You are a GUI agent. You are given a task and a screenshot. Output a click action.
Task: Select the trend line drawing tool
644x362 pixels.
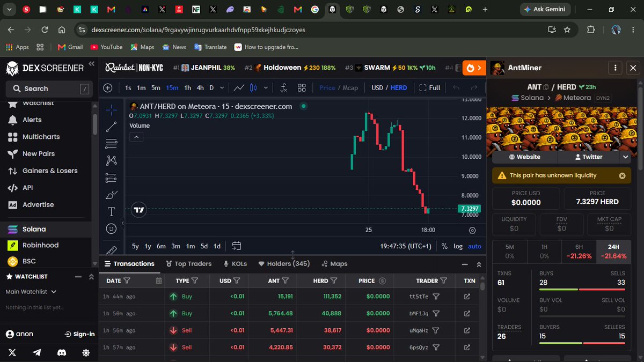coord(111,127)
